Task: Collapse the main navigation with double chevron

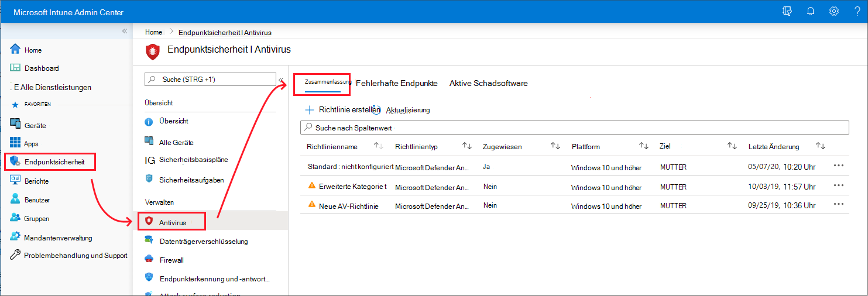Action: pyautogui.click(x=124, y=31)
